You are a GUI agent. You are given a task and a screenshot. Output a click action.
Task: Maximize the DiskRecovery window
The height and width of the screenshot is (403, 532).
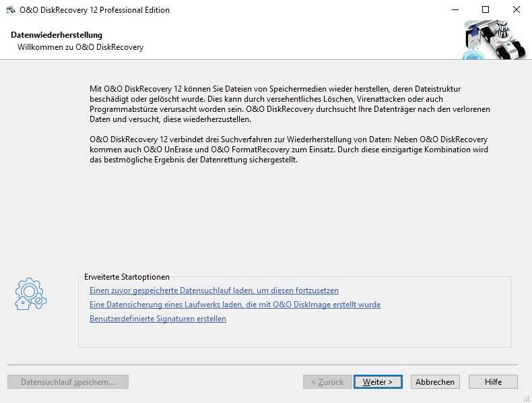point(486,10)
